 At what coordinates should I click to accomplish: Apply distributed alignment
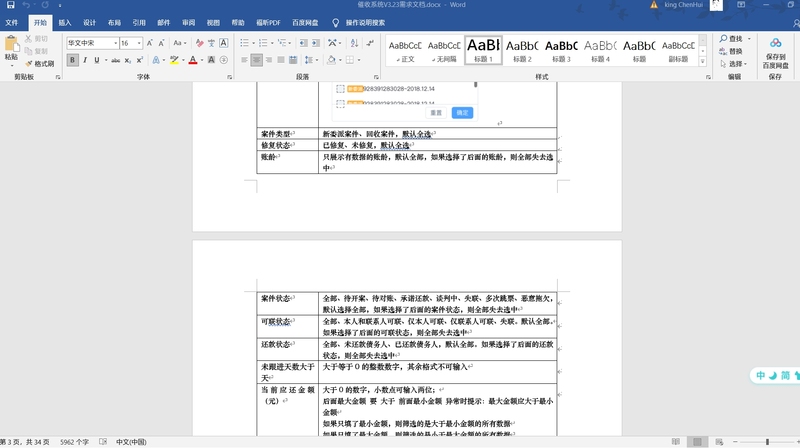tap(293, 60)
